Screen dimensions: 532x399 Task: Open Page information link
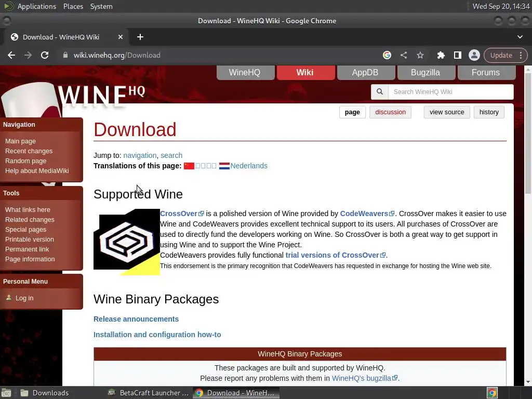[30, 259]
